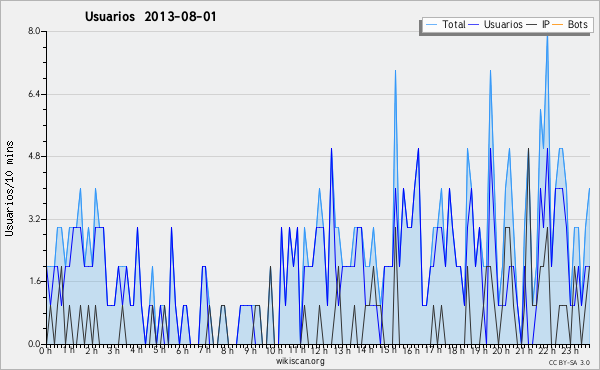This screenshot has height=370, width=600.
Task: Click the dark blue Usuarios legend line
Action: click(474, 25)
